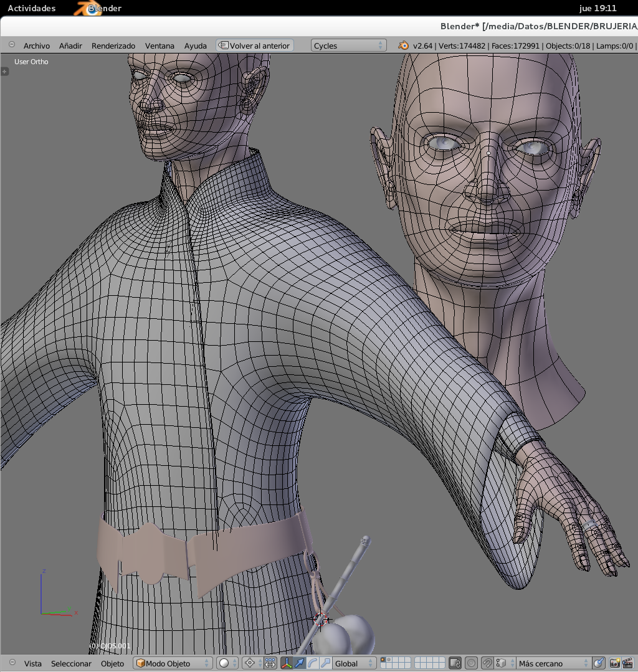Open the pivot point selector

point(252,663)
